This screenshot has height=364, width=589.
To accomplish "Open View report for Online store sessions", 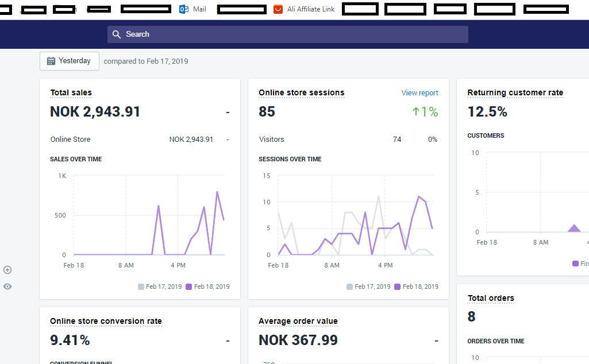I will [x=419, y=92].
